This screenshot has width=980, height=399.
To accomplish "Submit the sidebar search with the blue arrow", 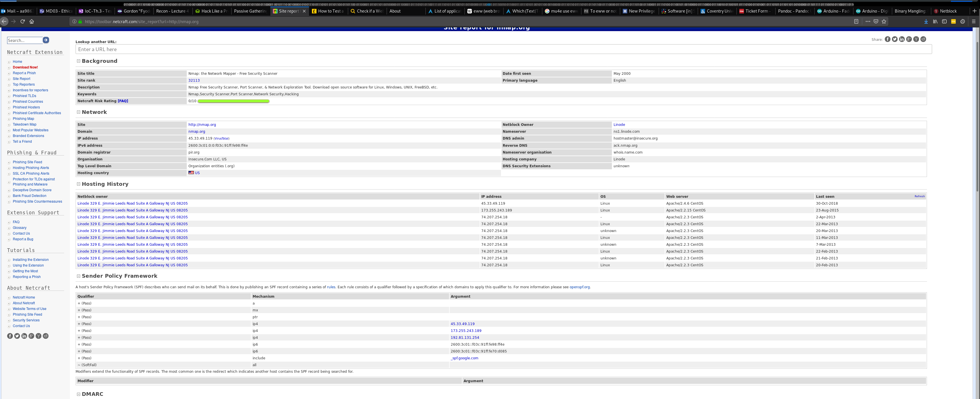I will click(46, 40).
